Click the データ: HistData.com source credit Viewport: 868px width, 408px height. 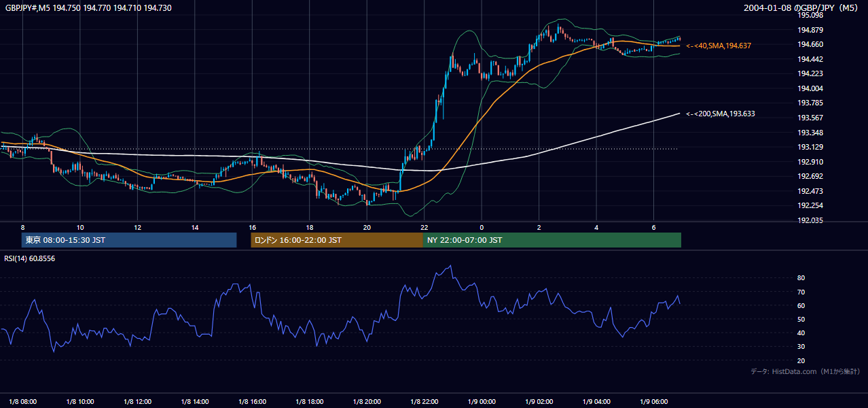[x=806, y=371]
